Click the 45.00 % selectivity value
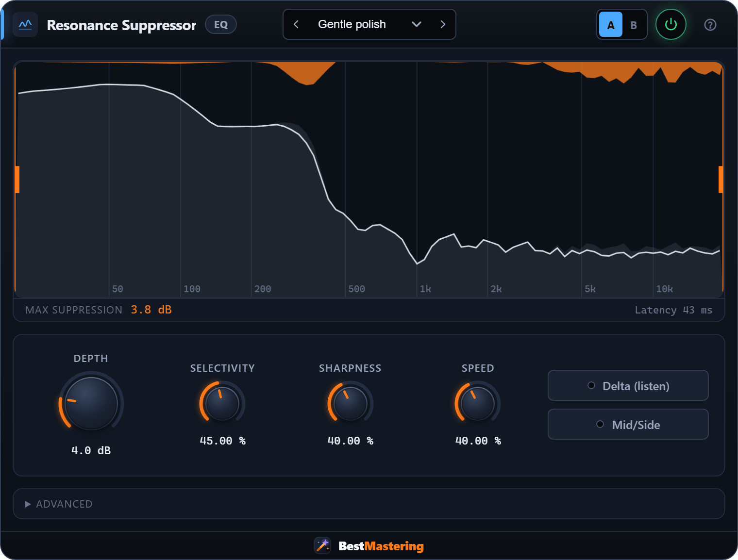Image resolution: width=738 pixels, height=560 pixels. coord(222,441)
